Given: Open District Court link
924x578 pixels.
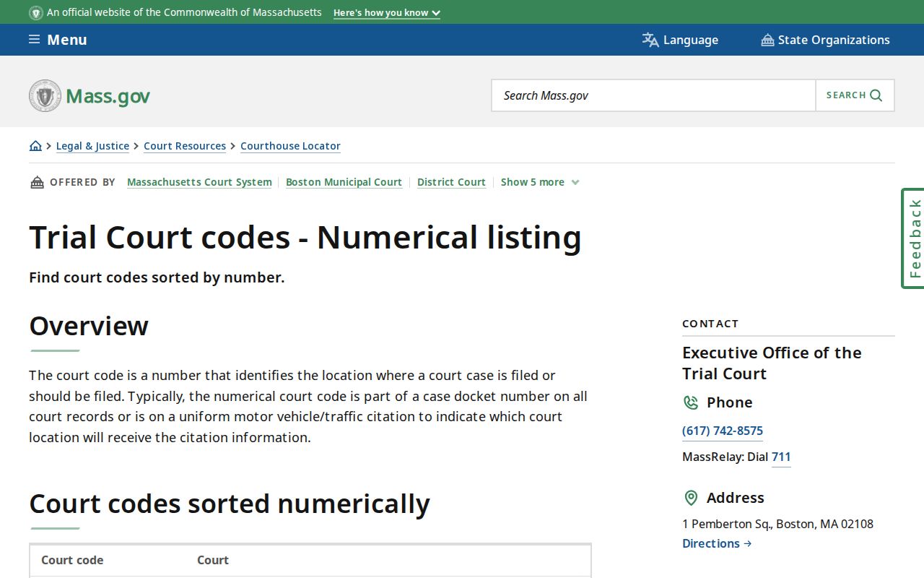Looking at the screenshot, I should point(451,182).
